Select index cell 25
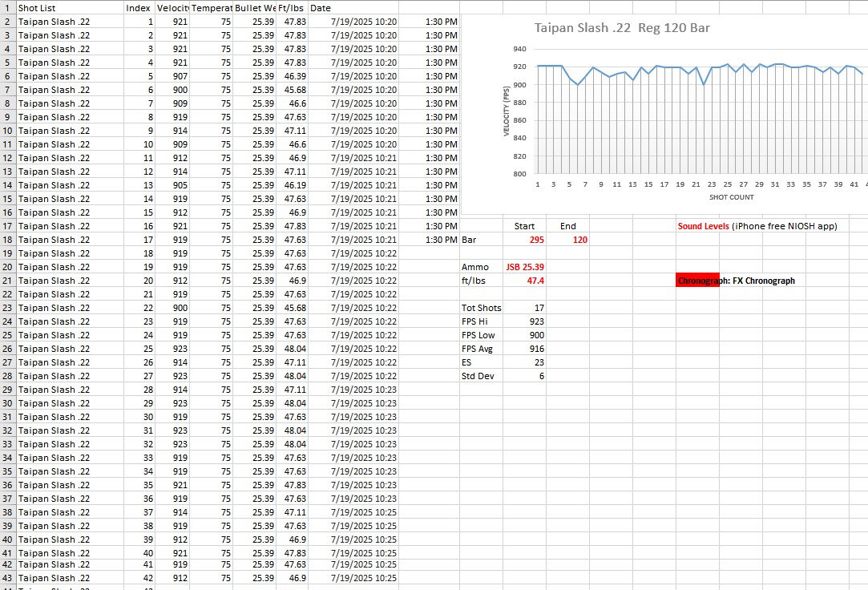Viewport: 868px width, 590px height. (139, 349)
